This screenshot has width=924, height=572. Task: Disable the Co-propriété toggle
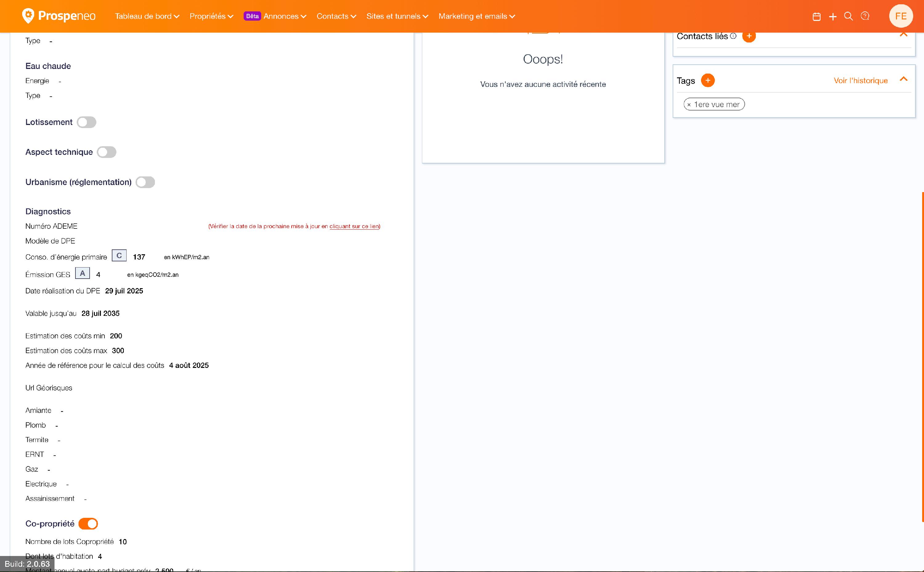tap(88, 524)
